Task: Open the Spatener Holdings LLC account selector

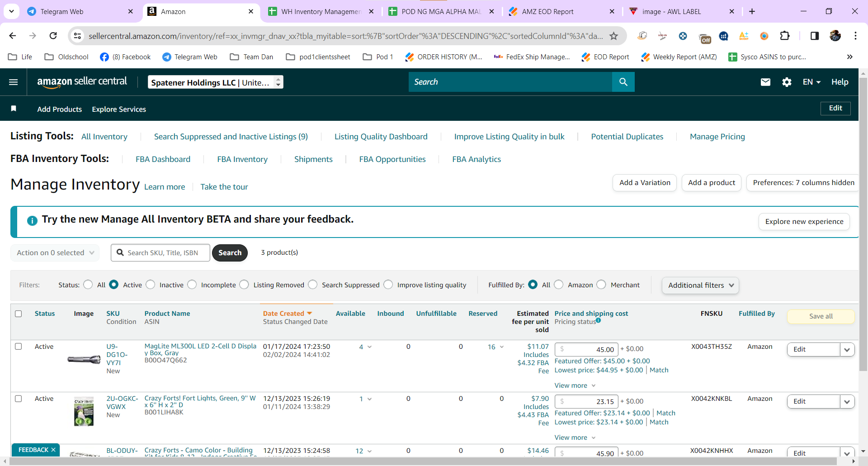Action: point(216,82)
